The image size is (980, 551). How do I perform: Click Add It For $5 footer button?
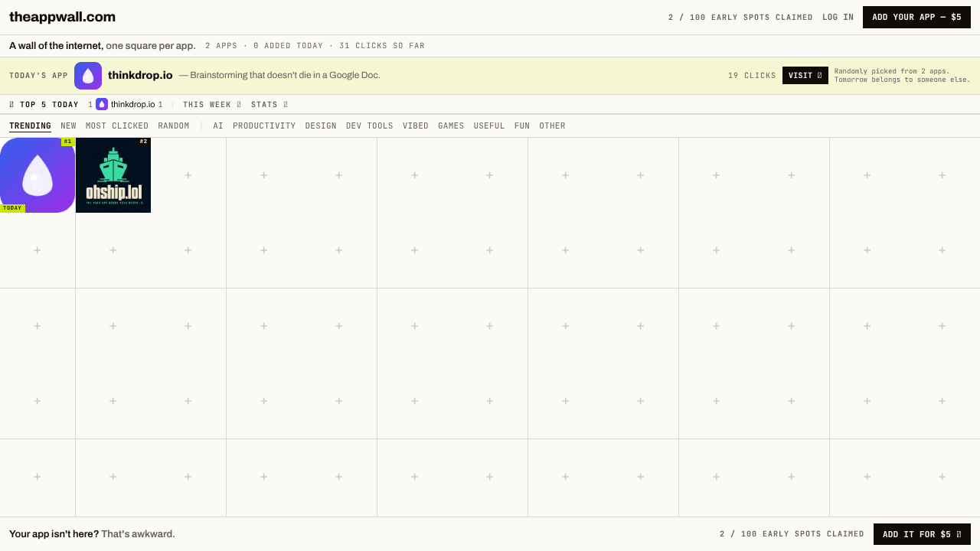(x=922, y=534)
